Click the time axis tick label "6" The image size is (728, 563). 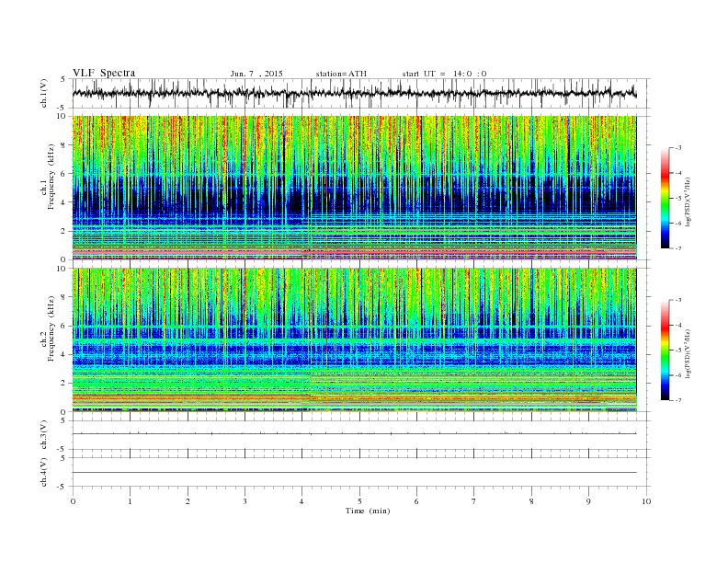coord(417,501)
